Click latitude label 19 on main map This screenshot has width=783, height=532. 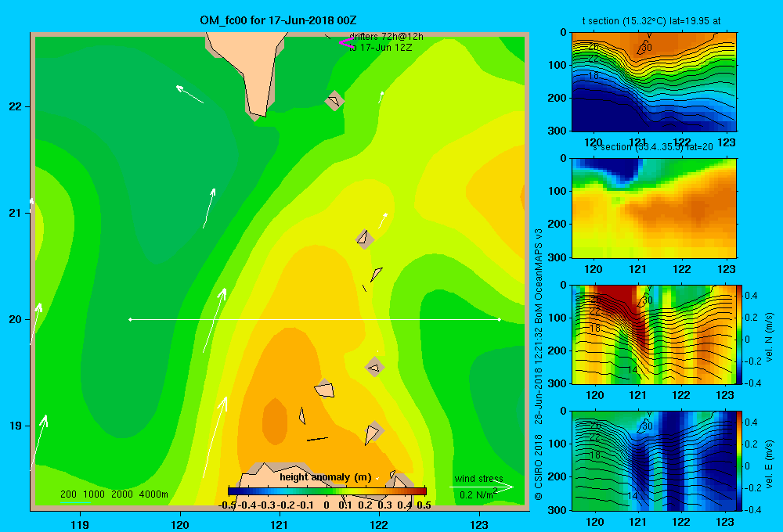click(x=16, y=426)
